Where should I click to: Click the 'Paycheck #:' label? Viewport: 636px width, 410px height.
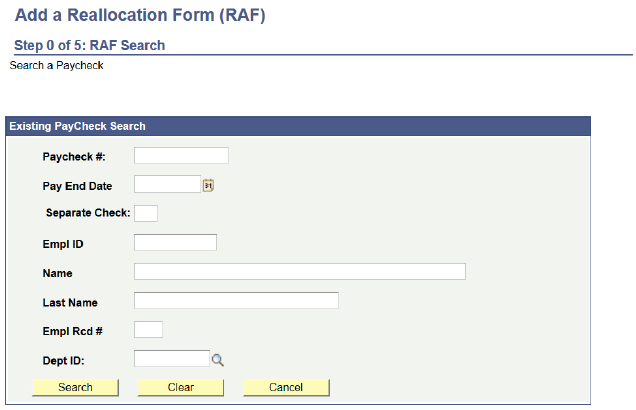[x=74, y=157]
